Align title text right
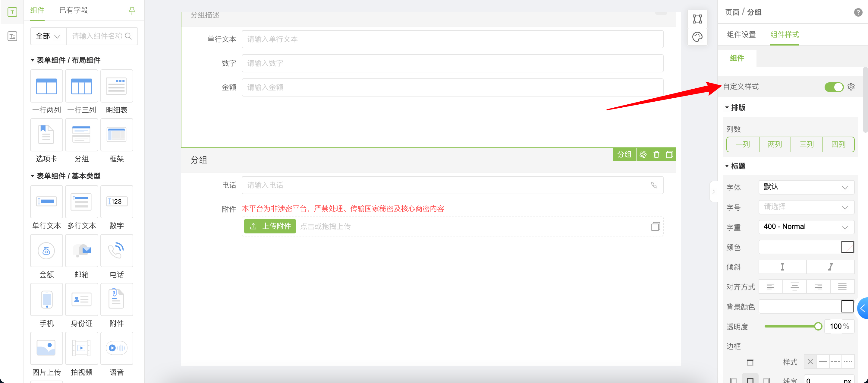 click(x=819, y=286)
